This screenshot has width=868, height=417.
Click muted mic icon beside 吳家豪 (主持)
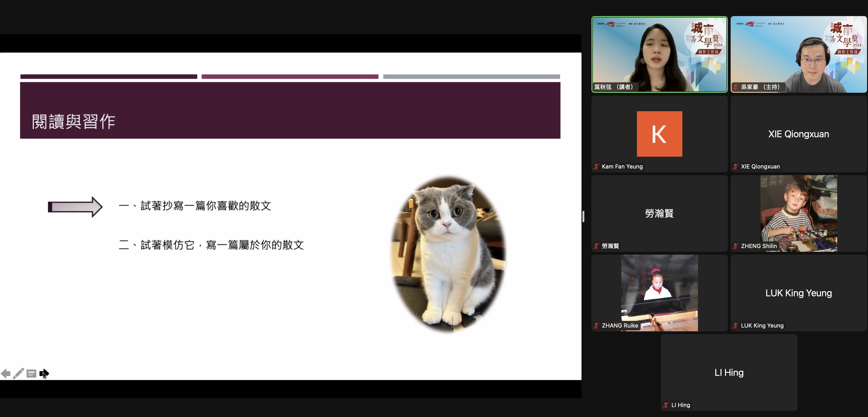(736, 87)
